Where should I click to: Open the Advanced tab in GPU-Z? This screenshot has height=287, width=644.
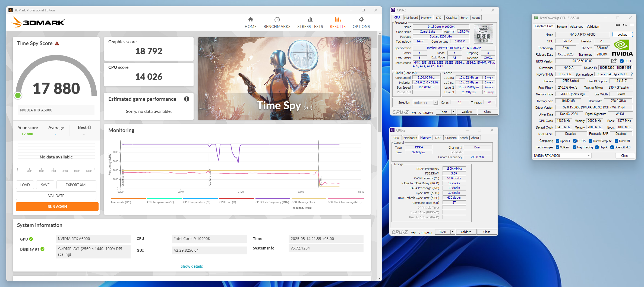tap(576, 27)
